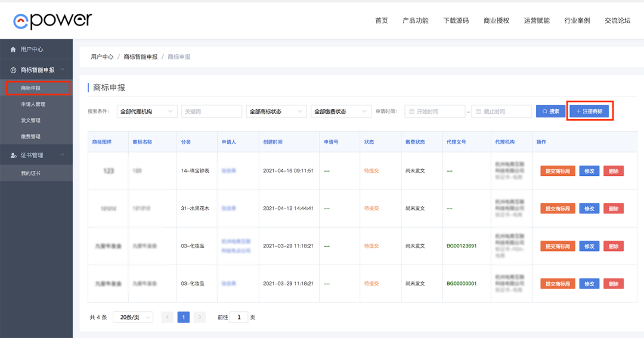Click the 商标智能申报 breadcrumb link
The image size is (644, 338).
point(141,57)
